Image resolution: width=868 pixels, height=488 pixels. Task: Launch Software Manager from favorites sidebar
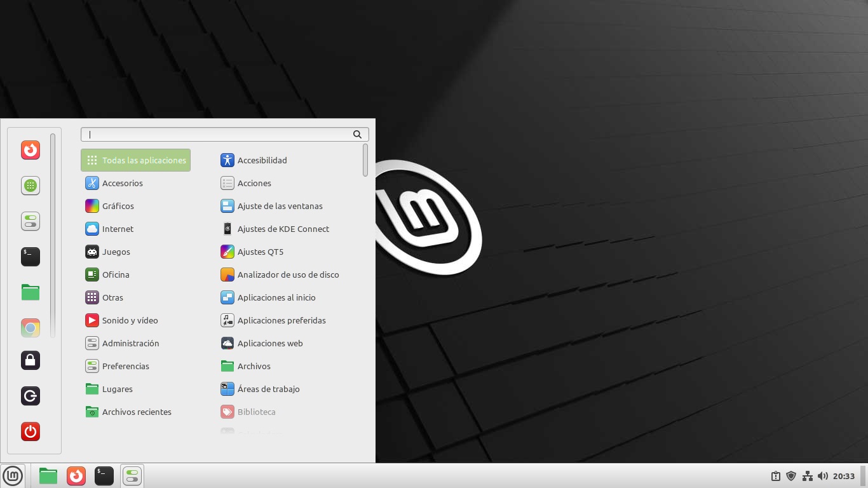point(31,186)
